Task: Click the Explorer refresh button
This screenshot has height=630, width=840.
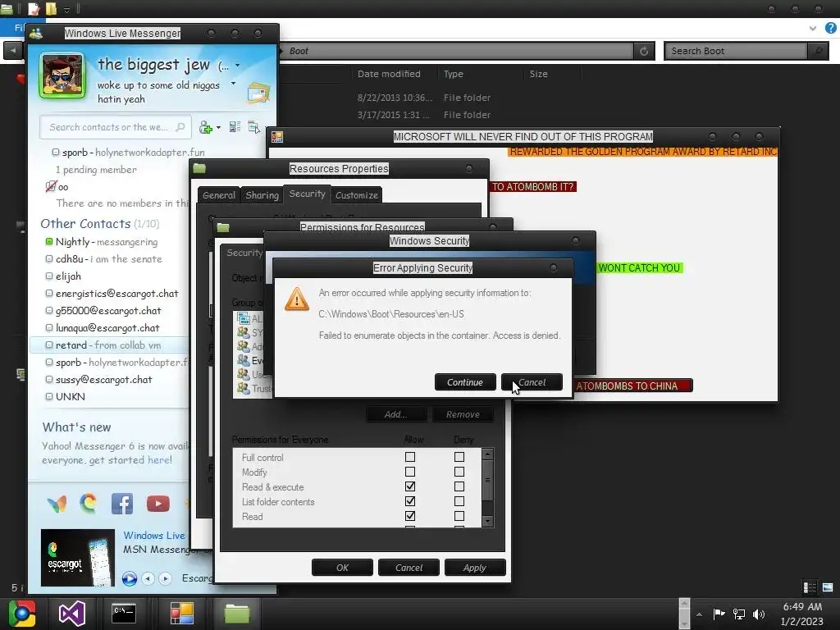Action: coord(644,51)
